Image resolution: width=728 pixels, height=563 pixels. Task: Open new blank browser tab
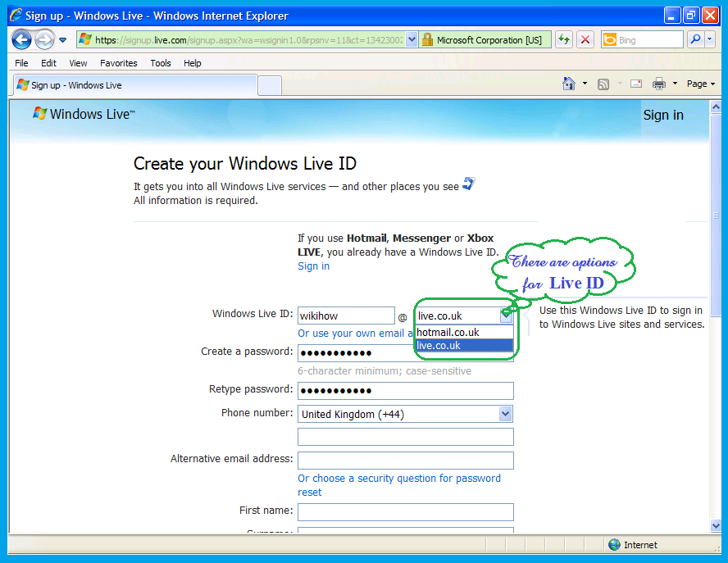270,85
